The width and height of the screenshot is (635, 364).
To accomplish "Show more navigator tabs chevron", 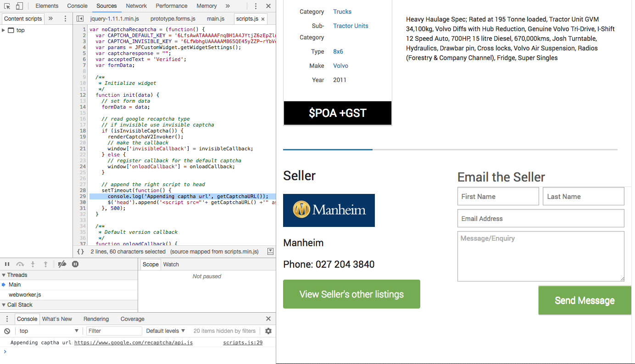I will 50,18.
